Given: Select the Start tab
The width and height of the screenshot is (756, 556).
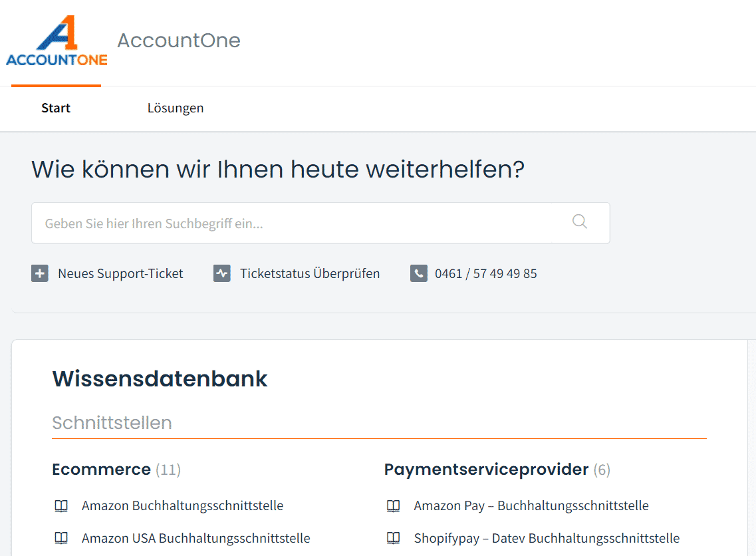Looking at the screenshot, I should pyautogui.click(x=56, y=108).
